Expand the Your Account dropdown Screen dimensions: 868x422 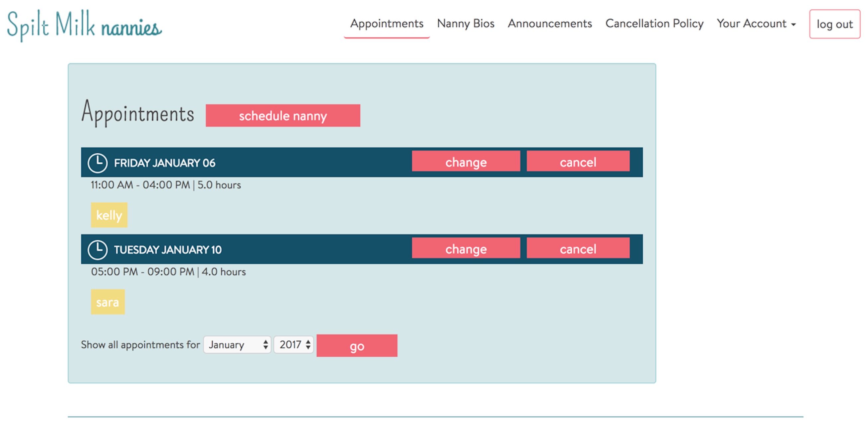coord(756,24)
